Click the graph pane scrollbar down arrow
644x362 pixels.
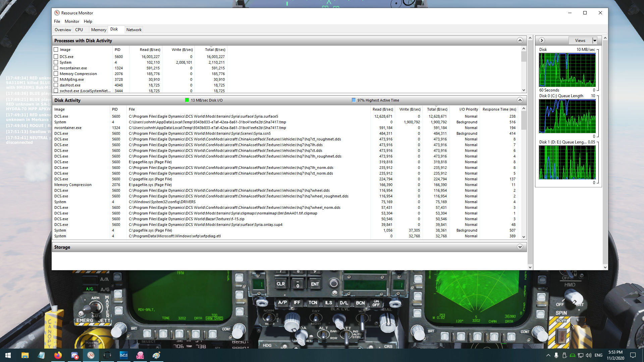[605, 267]
